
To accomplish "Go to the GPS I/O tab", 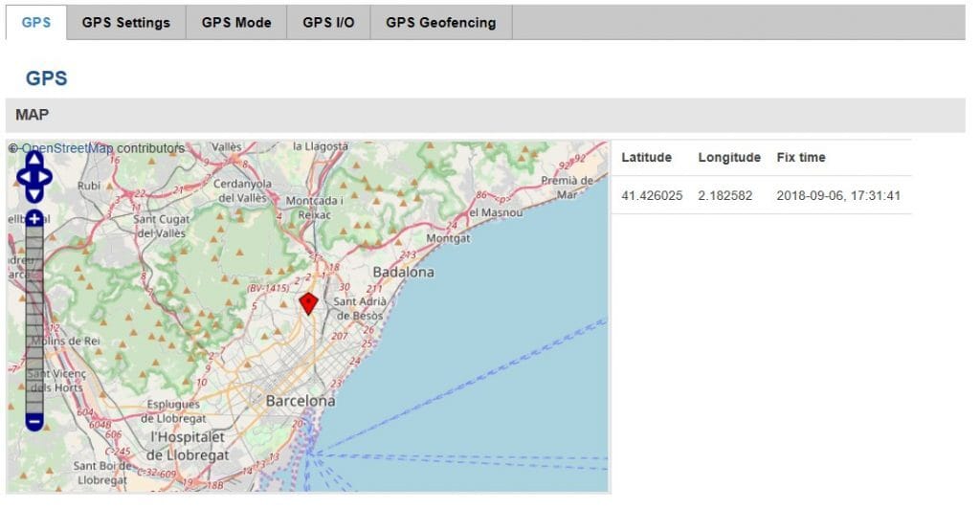I will [328, 22].
